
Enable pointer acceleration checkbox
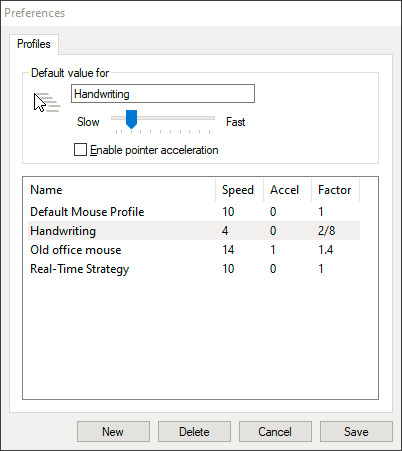[x=80, y=150]
